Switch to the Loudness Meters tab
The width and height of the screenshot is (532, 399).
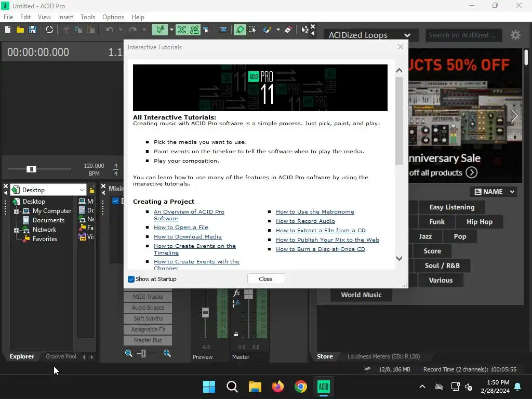[x=383, y=356]
